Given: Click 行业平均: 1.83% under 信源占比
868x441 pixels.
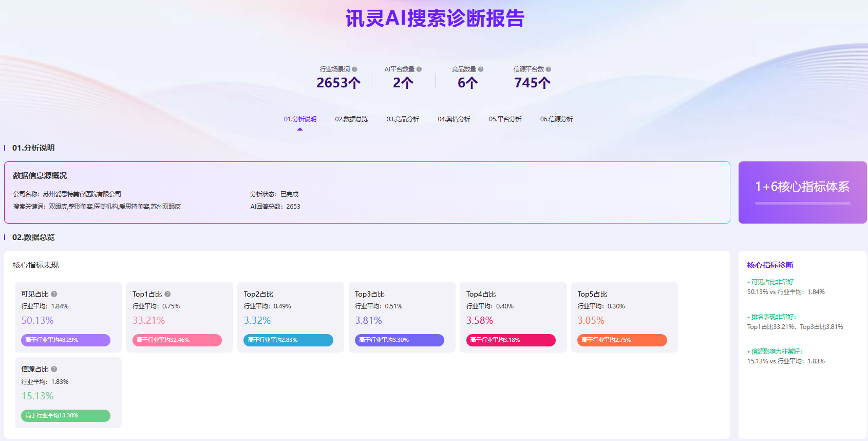Looking at the screenshot, I should (45, 382).
